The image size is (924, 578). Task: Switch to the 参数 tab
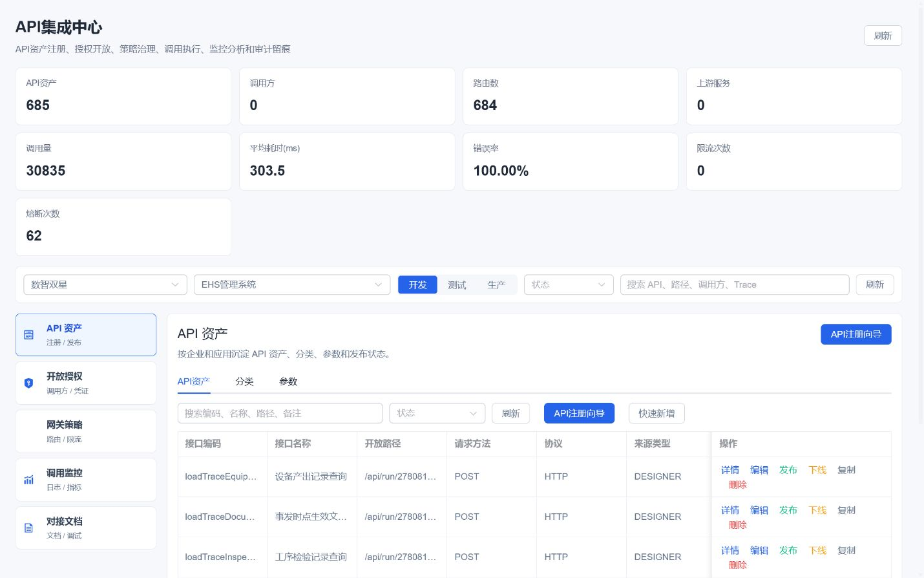(288, 381)
